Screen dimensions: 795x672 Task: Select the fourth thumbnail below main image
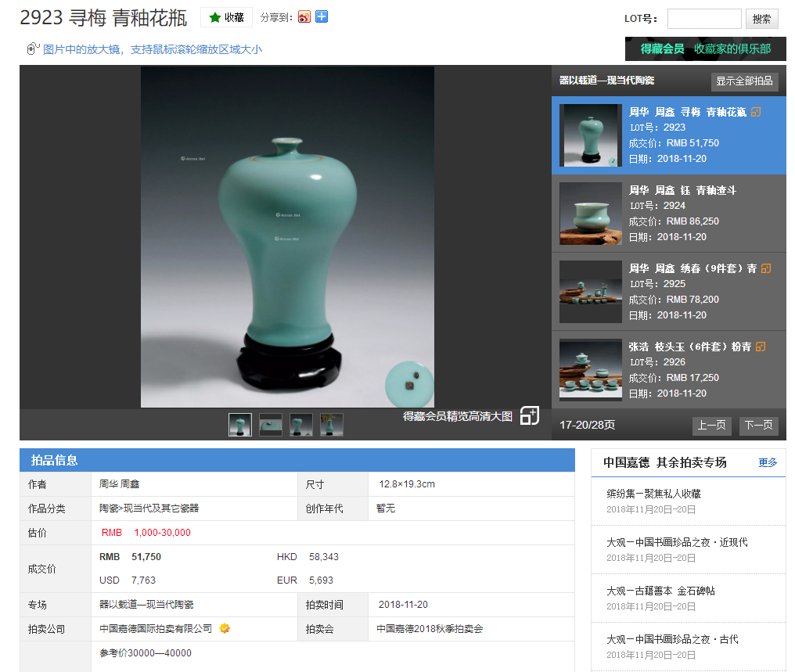pos(332,425)
